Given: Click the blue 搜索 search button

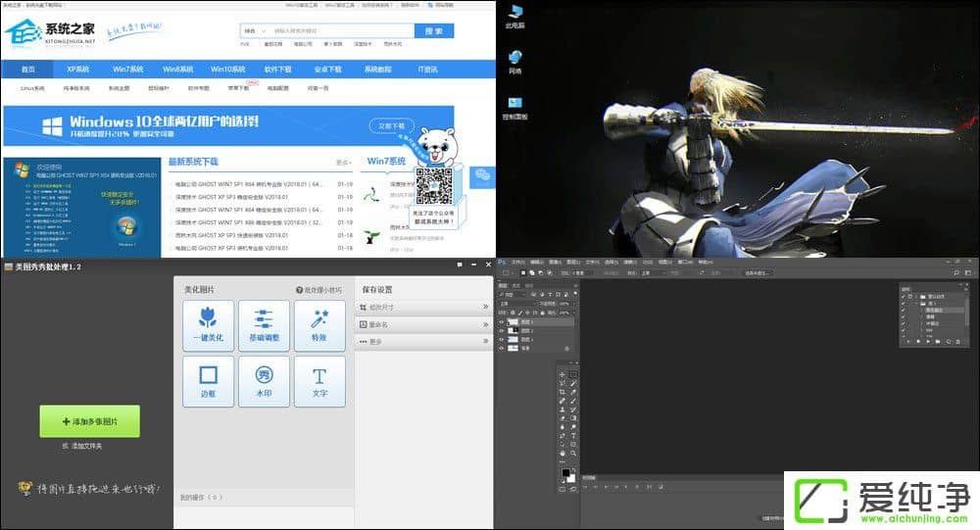Looking at the screenshot, I should pos(434,31).
